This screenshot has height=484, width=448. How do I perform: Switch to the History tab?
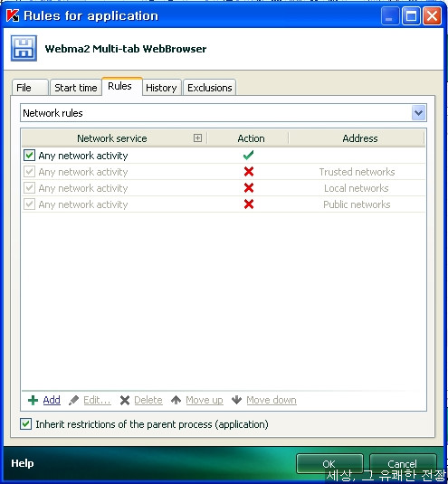(x=161, y=88)
